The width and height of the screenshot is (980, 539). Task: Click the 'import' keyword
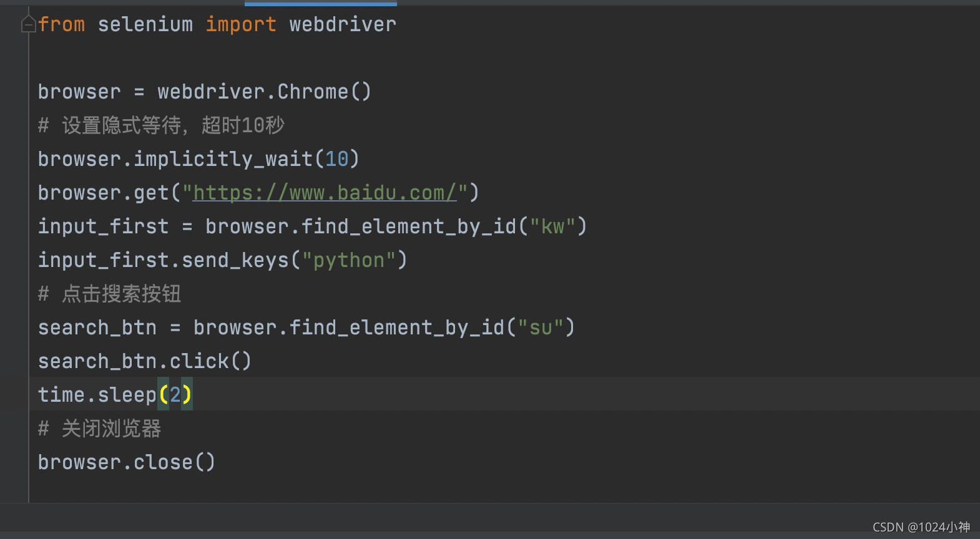pos(241,24)
